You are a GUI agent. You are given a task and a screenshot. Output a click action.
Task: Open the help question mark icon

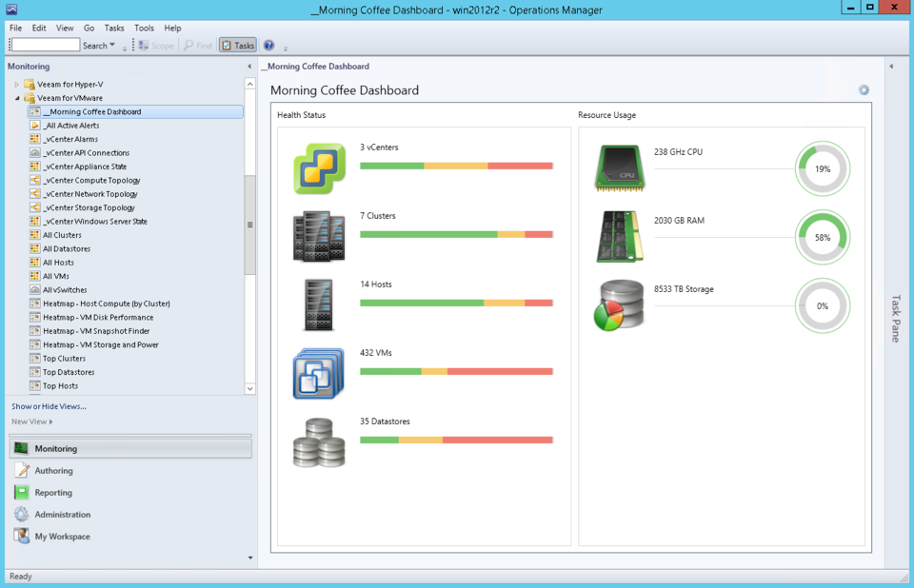268,45
